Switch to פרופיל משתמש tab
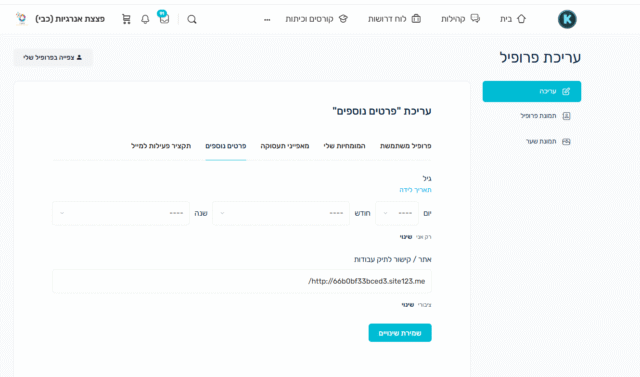640x377 pixels. pyautogui.click(x=405, y=146)
